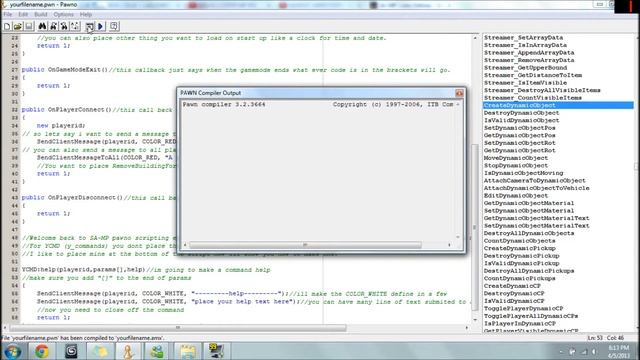Click the compiler output scroll-down arrow
The height and width of the screenshot is (360, 640).
(458, 237)
